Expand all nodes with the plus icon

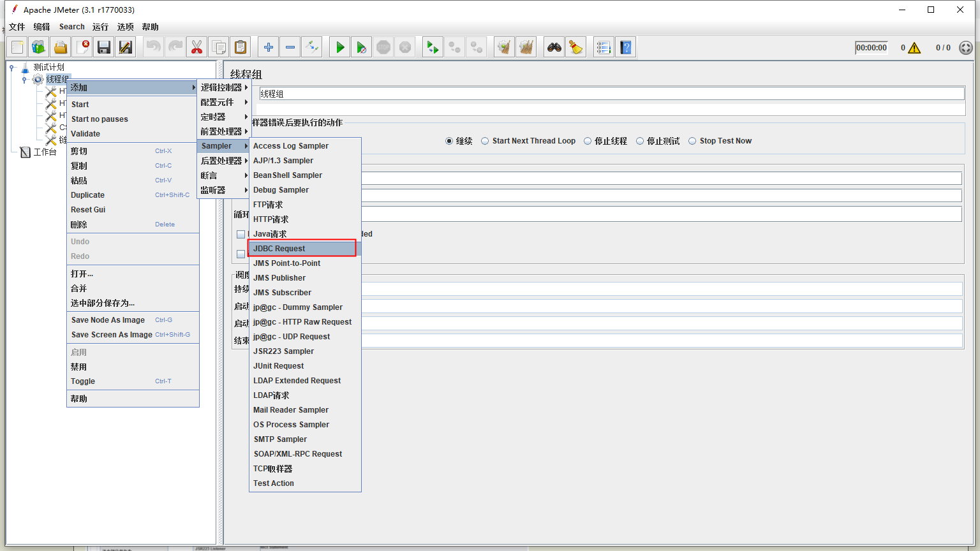pos(269,47)
